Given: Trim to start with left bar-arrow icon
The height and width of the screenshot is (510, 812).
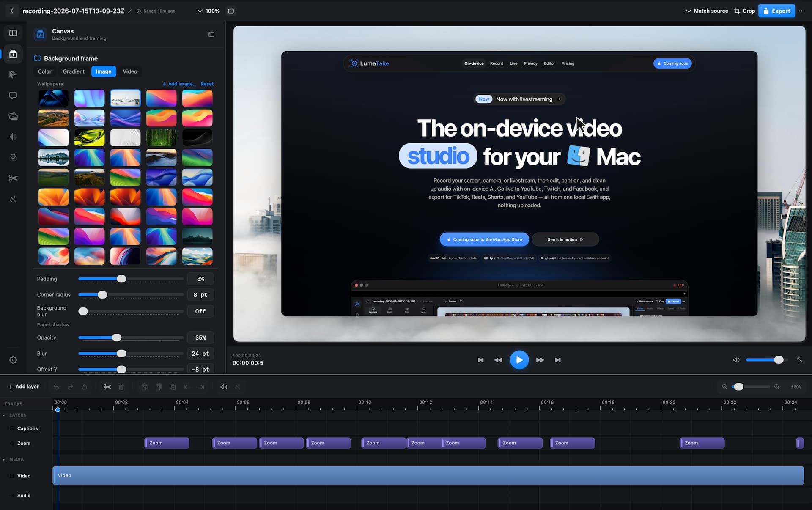Looking at the screenshot, I should coord(187,387).
